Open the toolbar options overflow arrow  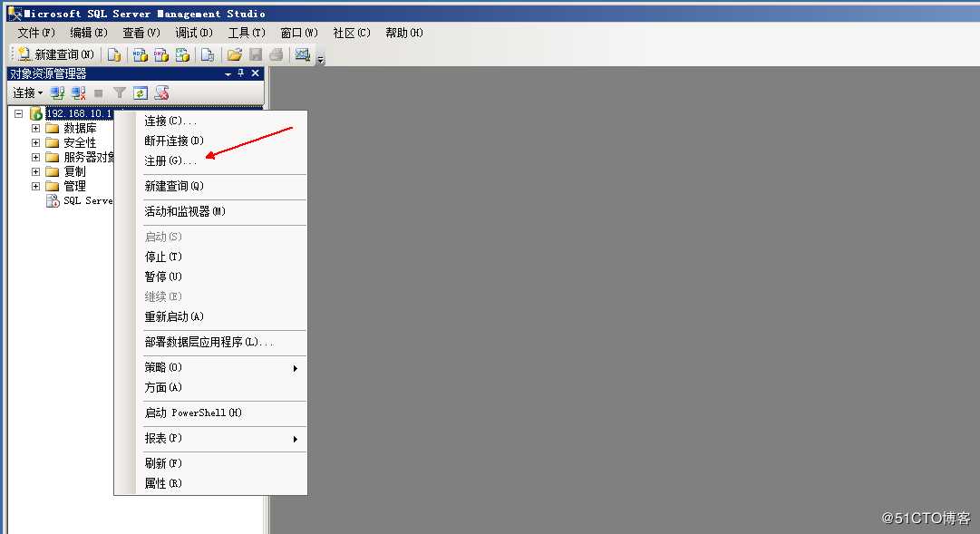point(321,60)
